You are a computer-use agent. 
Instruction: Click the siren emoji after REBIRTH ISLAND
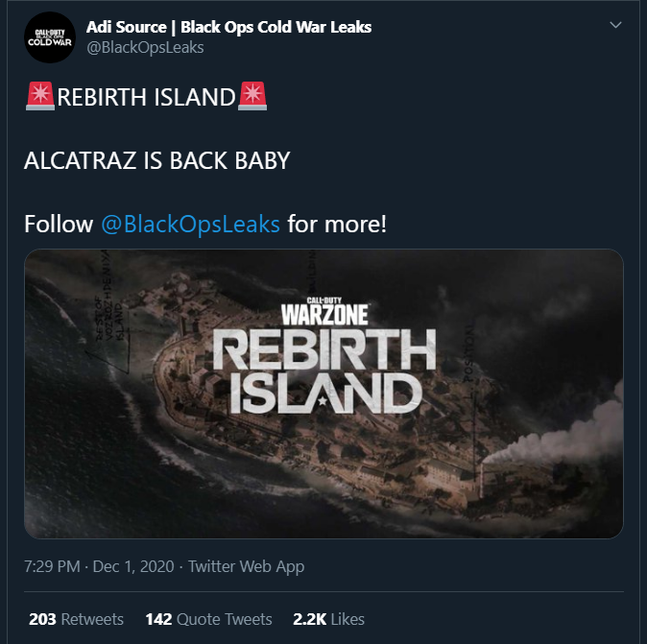(x=252, y=96)
